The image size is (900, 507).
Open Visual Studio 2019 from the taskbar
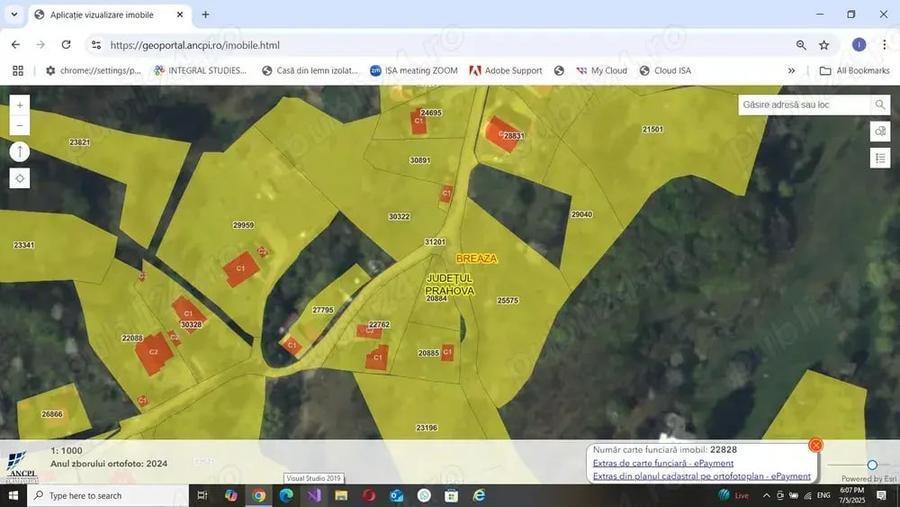pos(313,496)
